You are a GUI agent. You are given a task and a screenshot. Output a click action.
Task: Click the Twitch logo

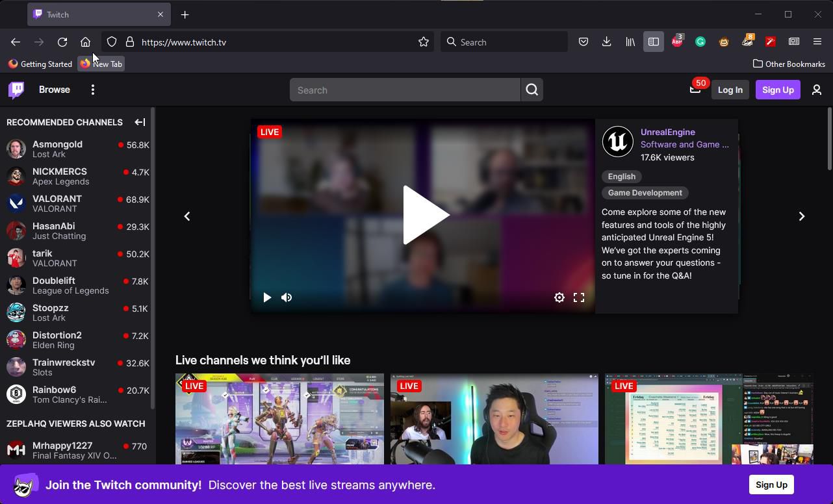[16, 90]
